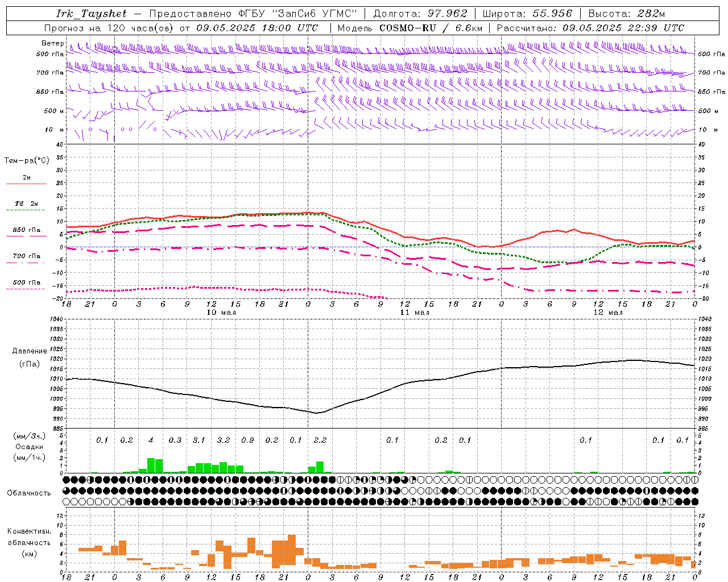Click the 850 гПа temperature legend entry
This screenshot has width=728, height=582.
click(27, 230)
